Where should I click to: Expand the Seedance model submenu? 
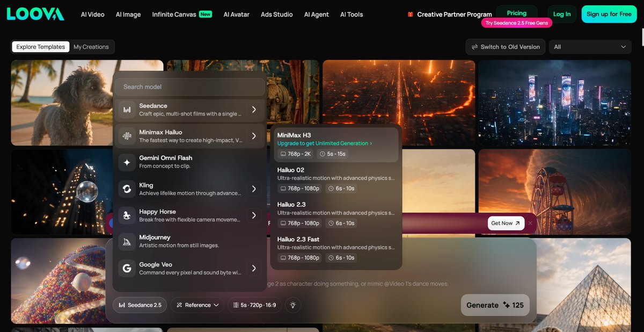coord(254,110)
